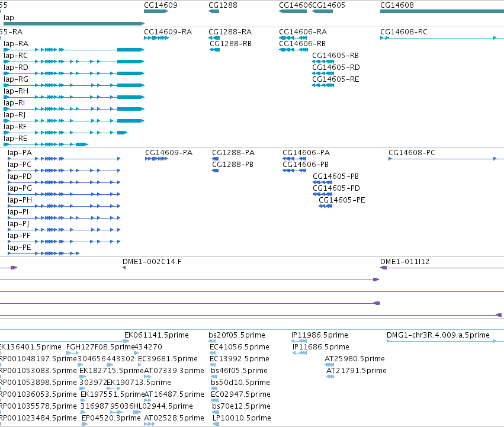Click the bs70e12.5prime EST label

(242, 406)
